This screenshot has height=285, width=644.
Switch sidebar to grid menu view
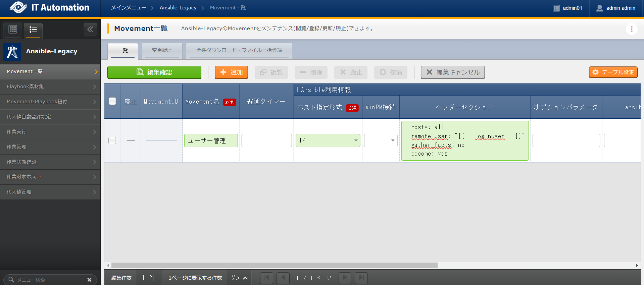pos(13,30)
